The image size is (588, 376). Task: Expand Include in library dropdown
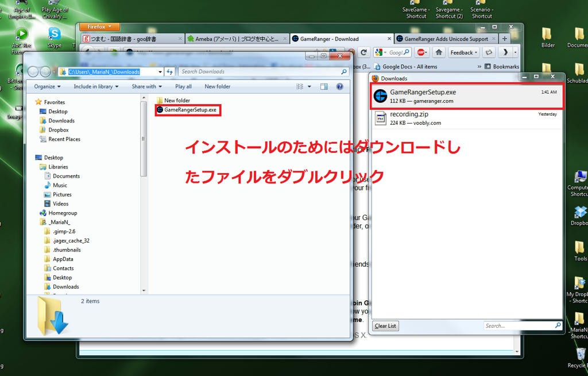(x=96, y=87)
